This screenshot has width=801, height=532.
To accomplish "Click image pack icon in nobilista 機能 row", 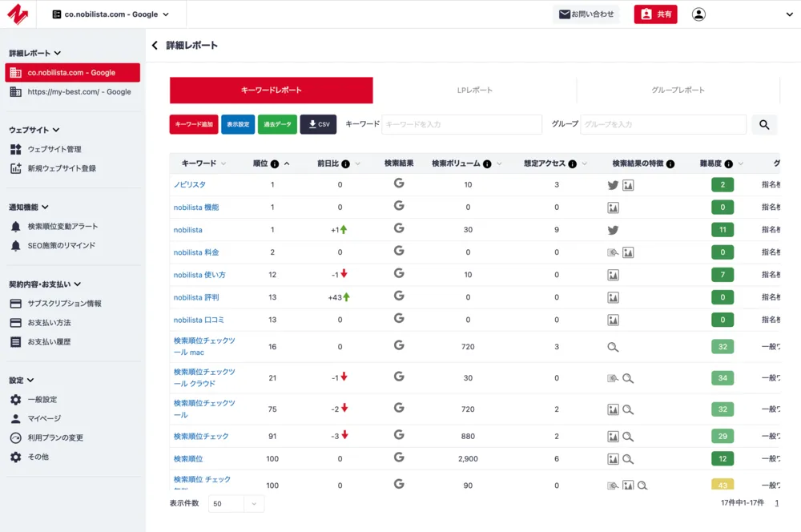I will coord(613,208).
